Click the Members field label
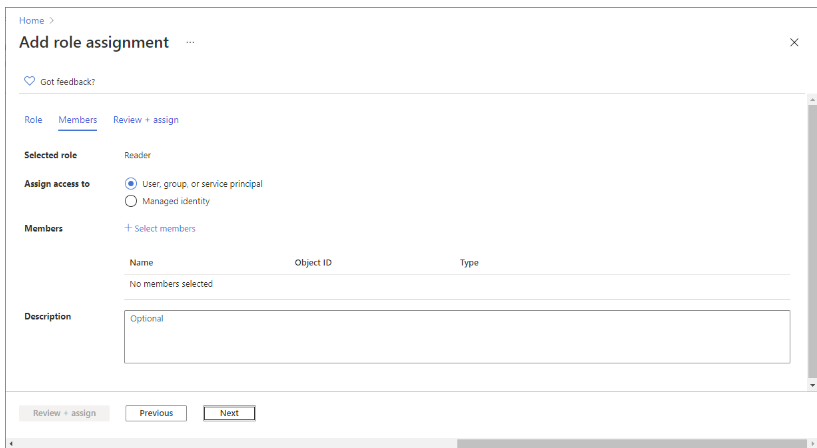This screenshot has width=817, height=448. click(x=43, y=229)
